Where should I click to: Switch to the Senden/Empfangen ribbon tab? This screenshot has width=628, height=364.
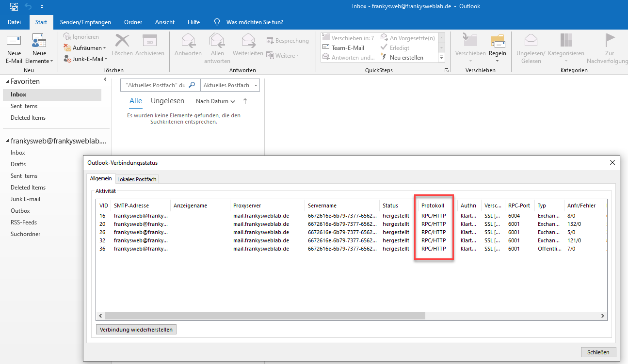(x=85, y=22)
